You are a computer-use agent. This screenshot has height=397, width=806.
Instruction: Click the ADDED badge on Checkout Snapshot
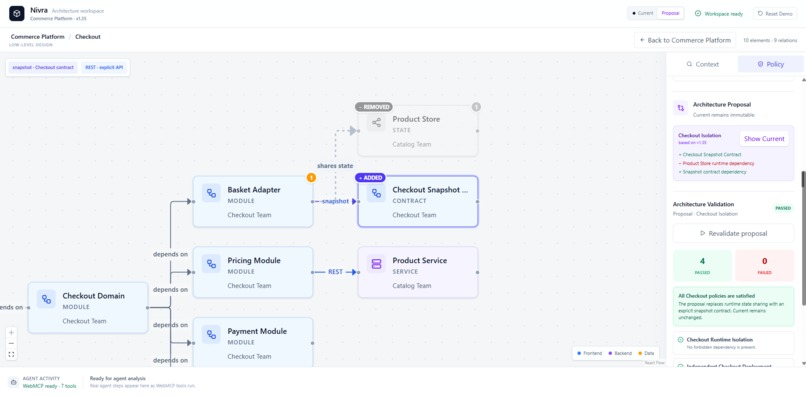(x=370, y=178)
